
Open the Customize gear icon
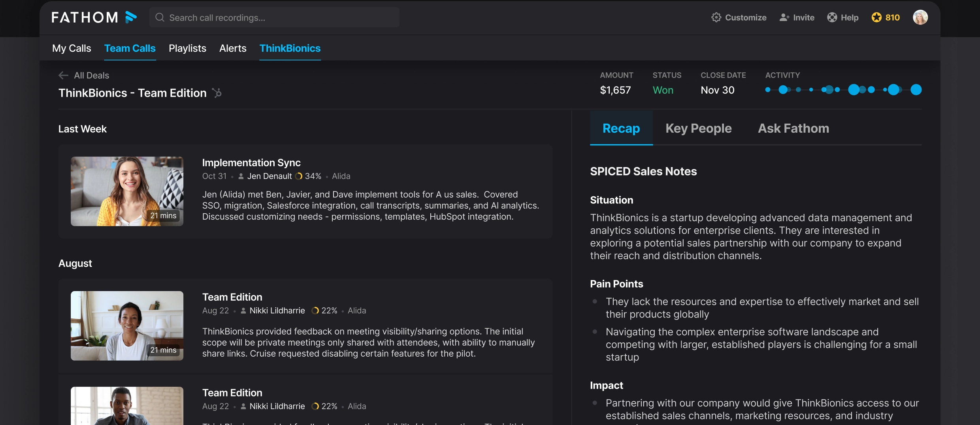tap(716, 17)
